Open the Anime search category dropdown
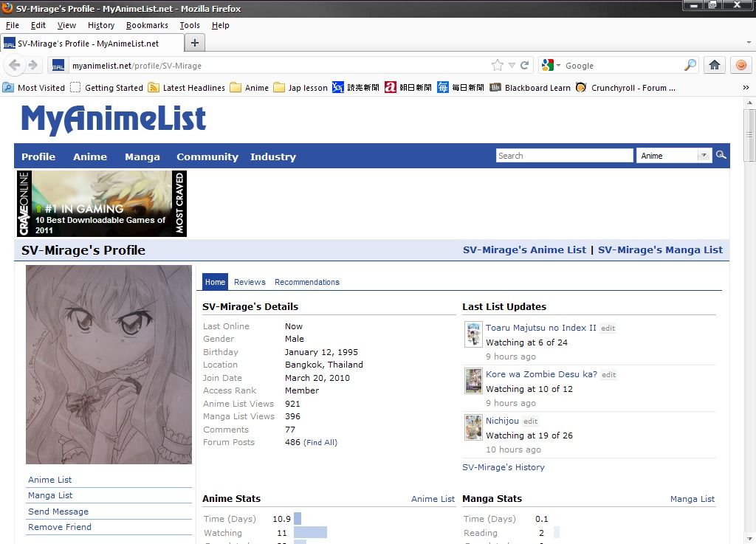 pos(704,156)
